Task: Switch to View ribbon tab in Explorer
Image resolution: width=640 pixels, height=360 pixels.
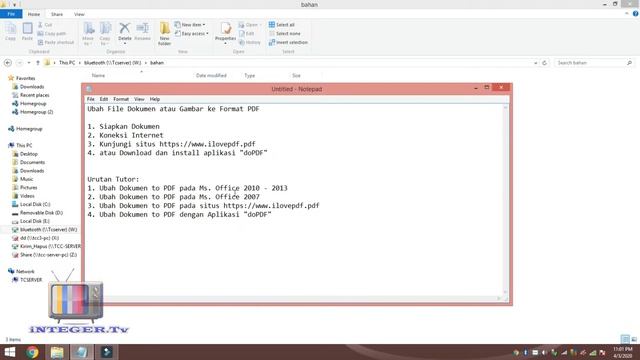Action: coord(79,14)
